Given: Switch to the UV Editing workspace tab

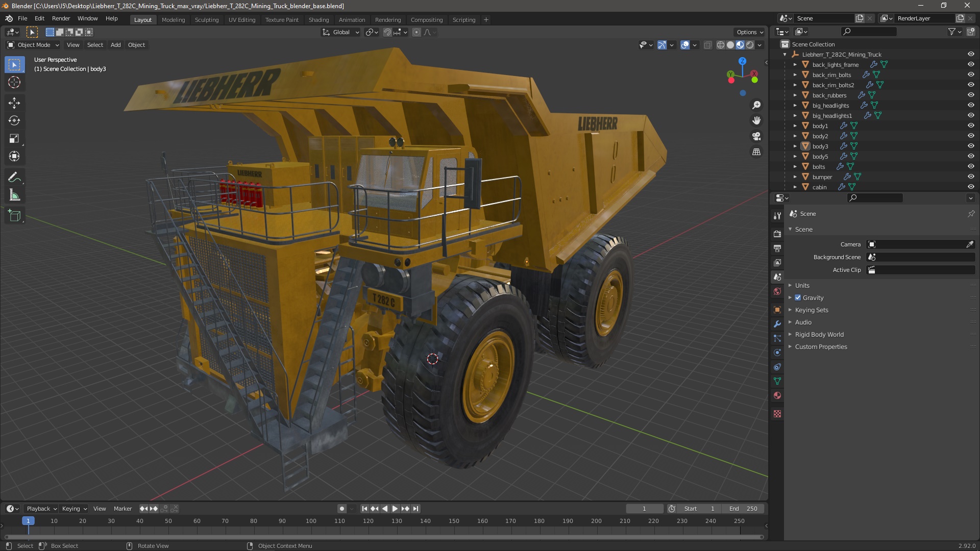Looking at the screenshot, I should pyautogui.click(x=242, y=20).
